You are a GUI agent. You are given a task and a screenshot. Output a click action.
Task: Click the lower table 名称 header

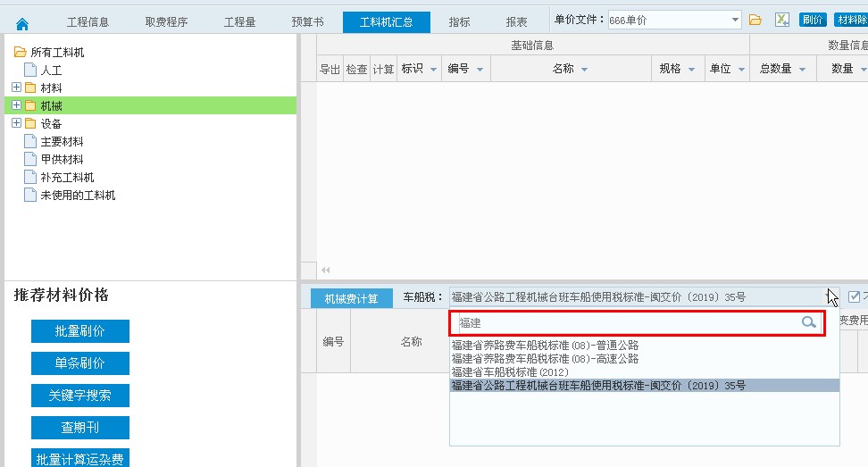click(412, 341)
